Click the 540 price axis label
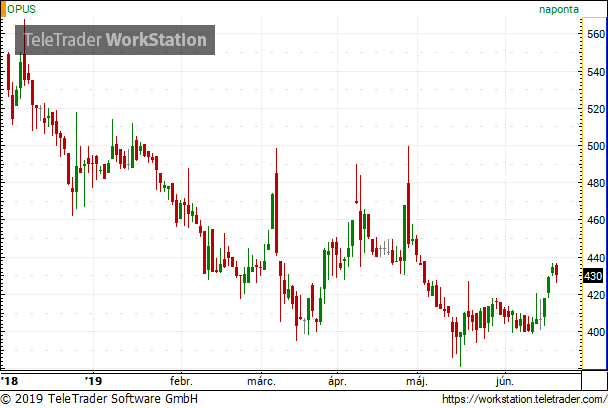This screenshot has height=408, width=608. [x=596, y=72]
